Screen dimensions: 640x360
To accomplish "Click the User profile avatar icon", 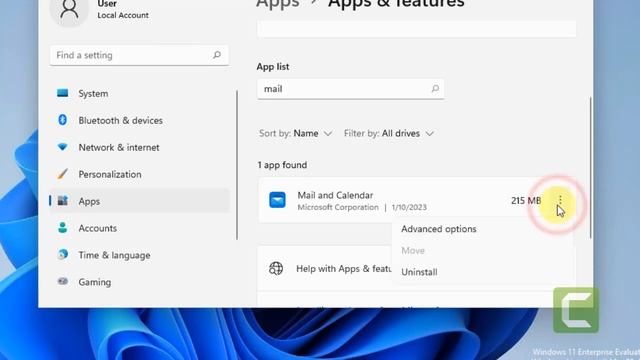I will [69, 10].
